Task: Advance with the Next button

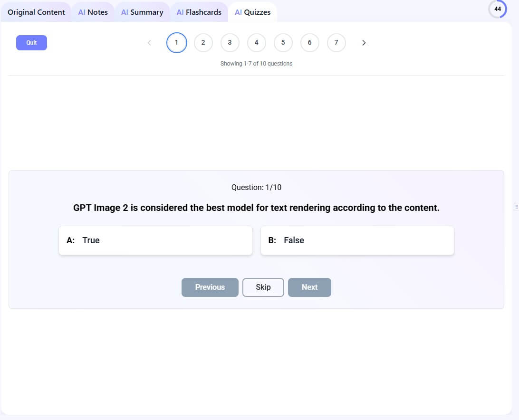Action: coord(309,287)
